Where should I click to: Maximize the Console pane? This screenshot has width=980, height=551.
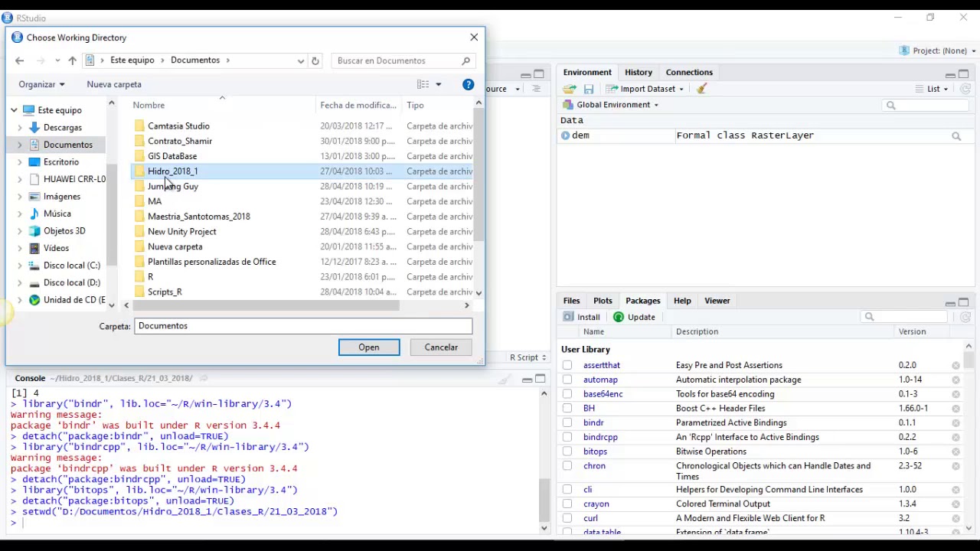[541, 379]
